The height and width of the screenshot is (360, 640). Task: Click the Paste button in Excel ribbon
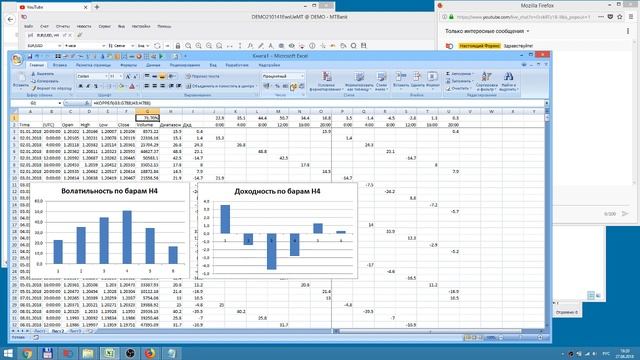pos(20,80)
